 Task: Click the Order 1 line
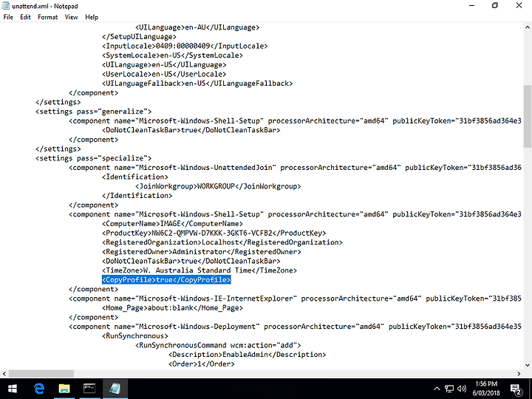(201, 364)
